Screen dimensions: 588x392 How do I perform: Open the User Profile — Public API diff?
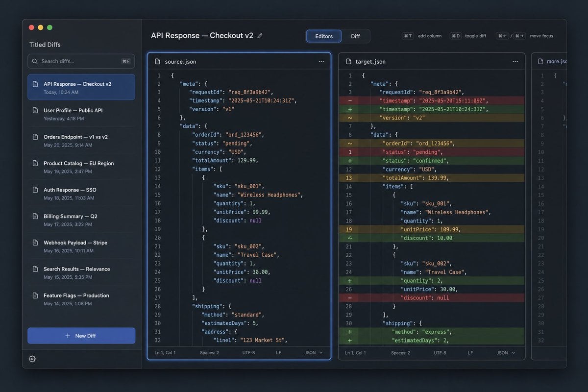[x=81, y=114]
